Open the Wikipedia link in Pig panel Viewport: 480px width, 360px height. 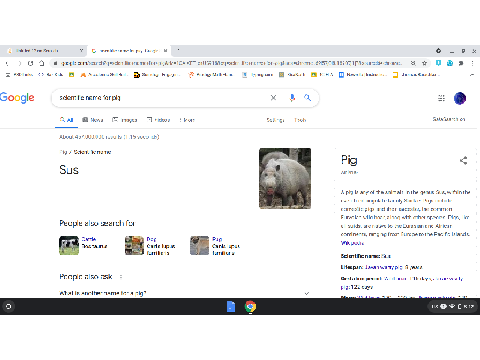(352, 243)
